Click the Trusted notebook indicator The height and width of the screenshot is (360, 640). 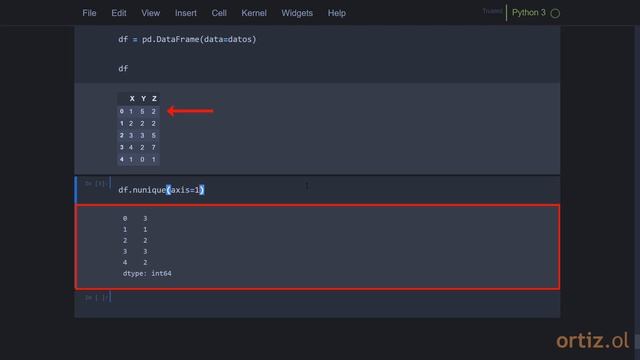click(x=492, y=11)
